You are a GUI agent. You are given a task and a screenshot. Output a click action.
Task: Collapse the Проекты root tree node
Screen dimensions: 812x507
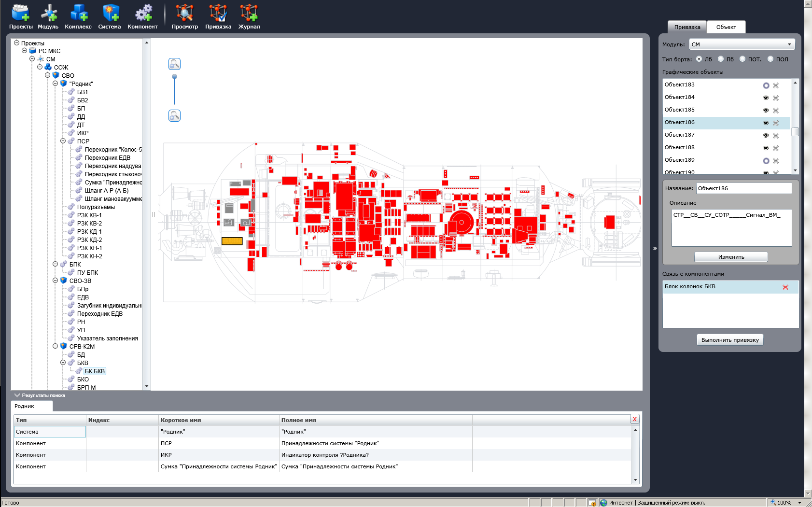click(x=16, y=43)
